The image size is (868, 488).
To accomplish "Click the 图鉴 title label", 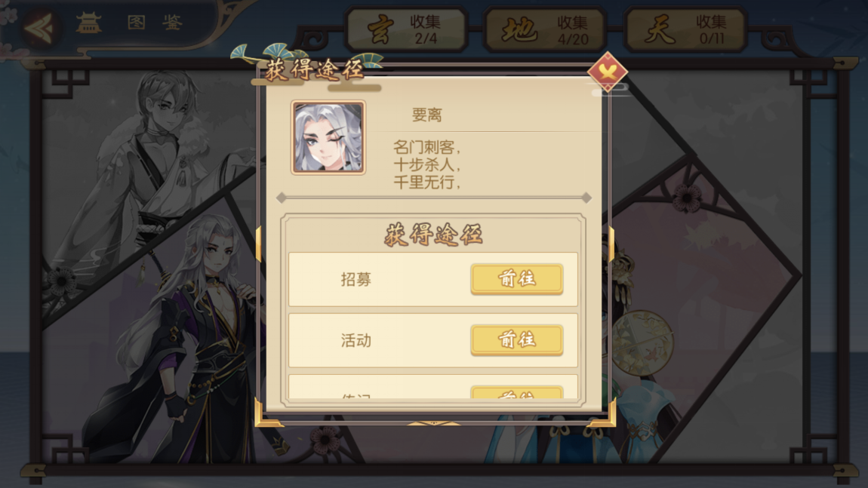I will pos(155,23).
